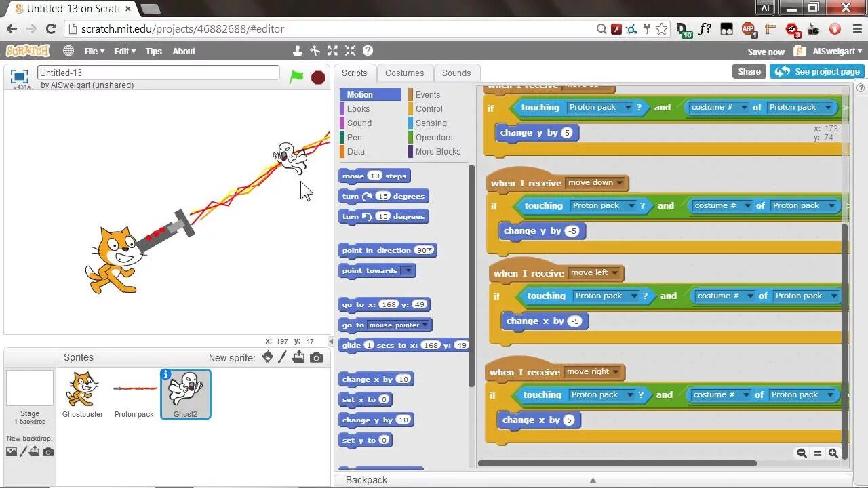Click Save now link
Image resolution: width=868 pixels, height=488 pixels.
pos(766,52)
